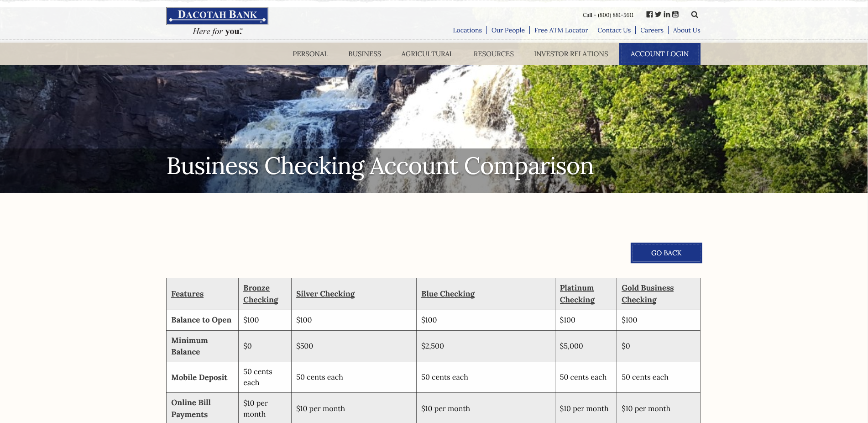This screenshot has width=868, height=423.
Task: Select the Agricultural menu item
Action: [x=427, y=54]
